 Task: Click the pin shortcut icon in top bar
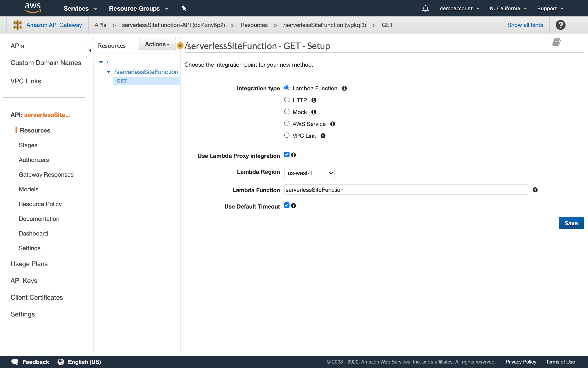(184, 8)
